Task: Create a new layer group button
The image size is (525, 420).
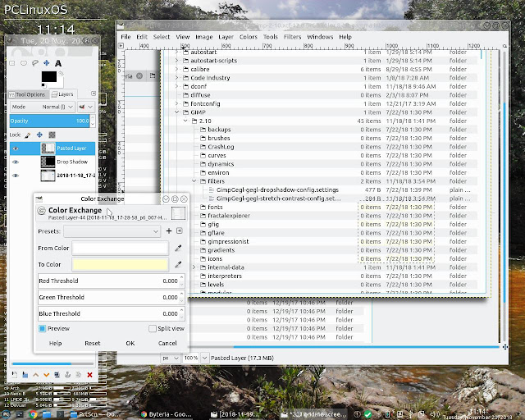Action: pyautogui.click(x=25, y=375)
